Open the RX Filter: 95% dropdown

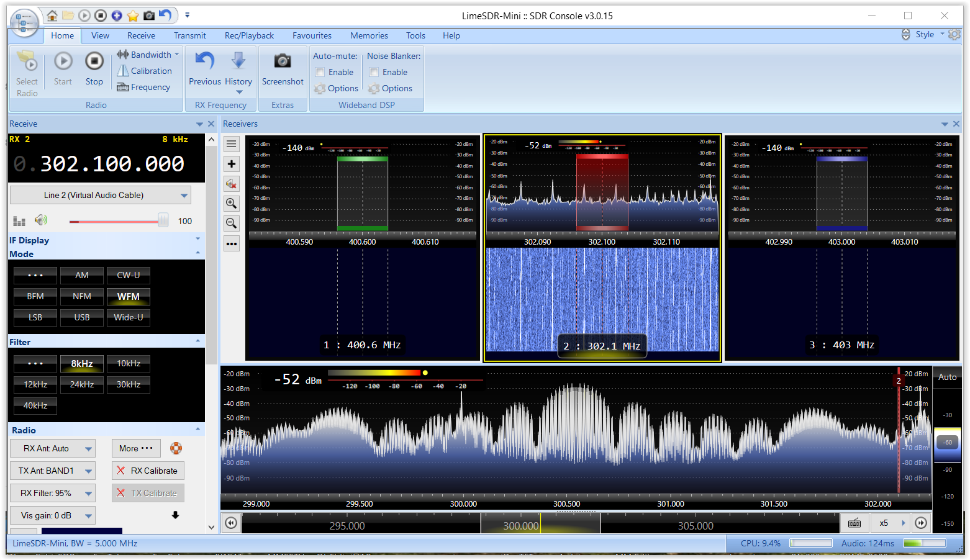53,493
